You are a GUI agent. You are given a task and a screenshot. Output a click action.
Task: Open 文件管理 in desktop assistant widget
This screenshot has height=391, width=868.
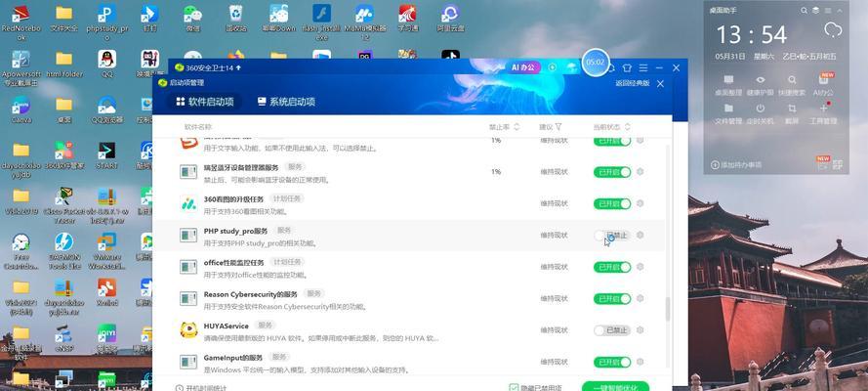point(728,113)
